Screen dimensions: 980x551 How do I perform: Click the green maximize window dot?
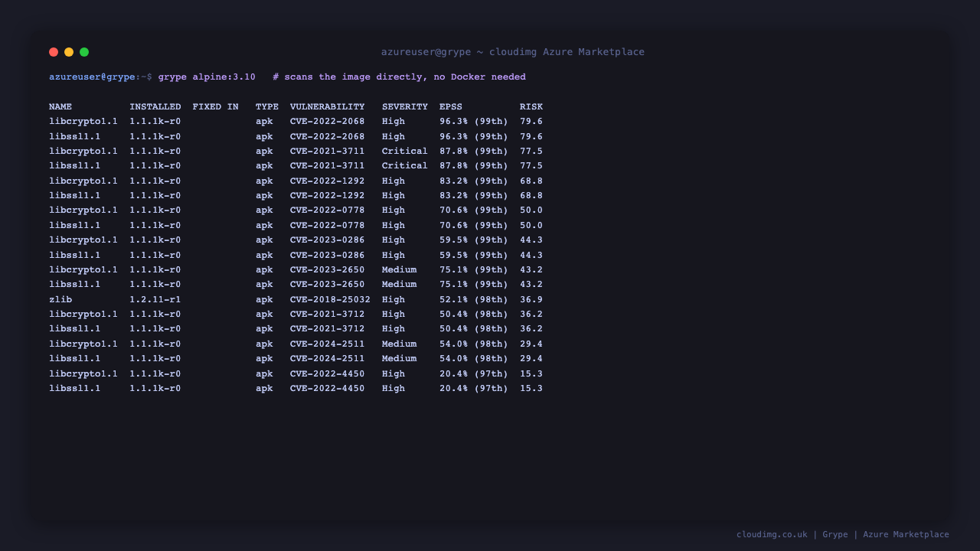tap(84, 52)
